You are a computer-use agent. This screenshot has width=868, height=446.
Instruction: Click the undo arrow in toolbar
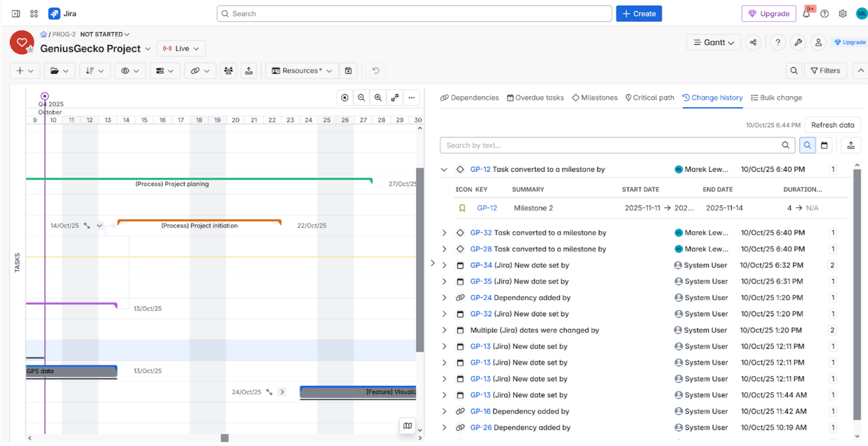(375, 71)
